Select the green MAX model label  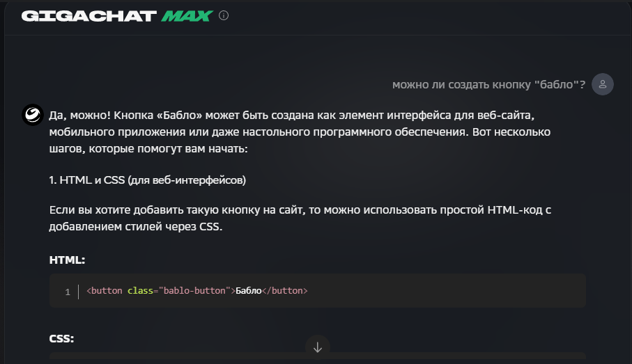tap(186, 15)
